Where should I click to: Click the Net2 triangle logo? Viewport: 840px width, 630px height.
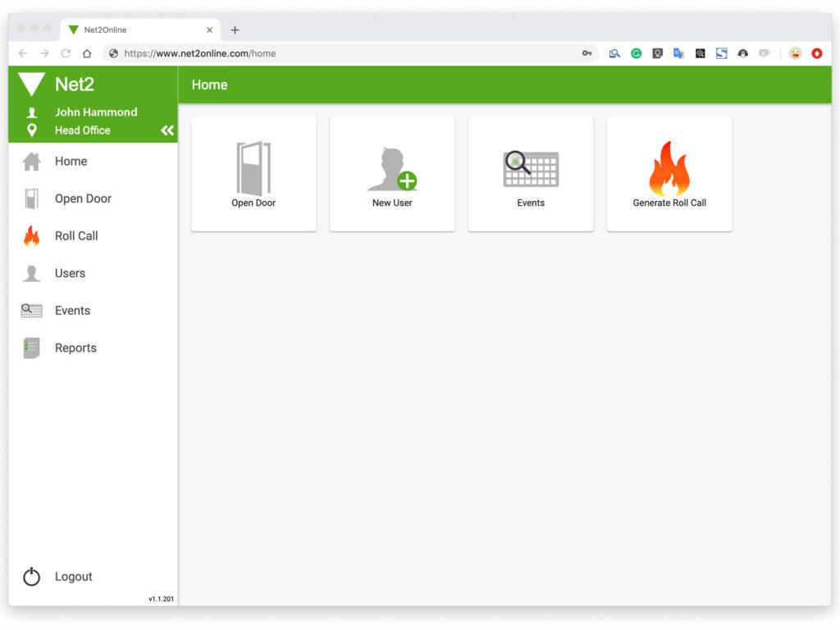32,84
